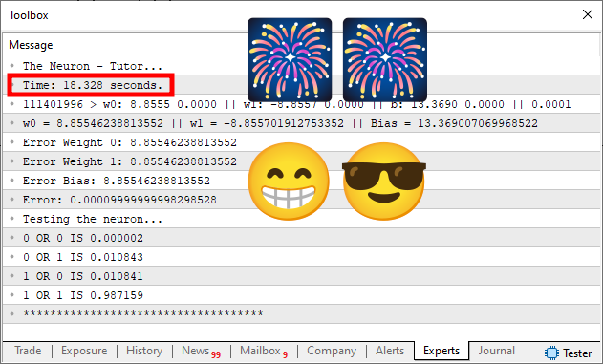Screen dimensions: 603x364
Task: Select the '0 OR 1 IS 0.010843' row
Action: 302,257
